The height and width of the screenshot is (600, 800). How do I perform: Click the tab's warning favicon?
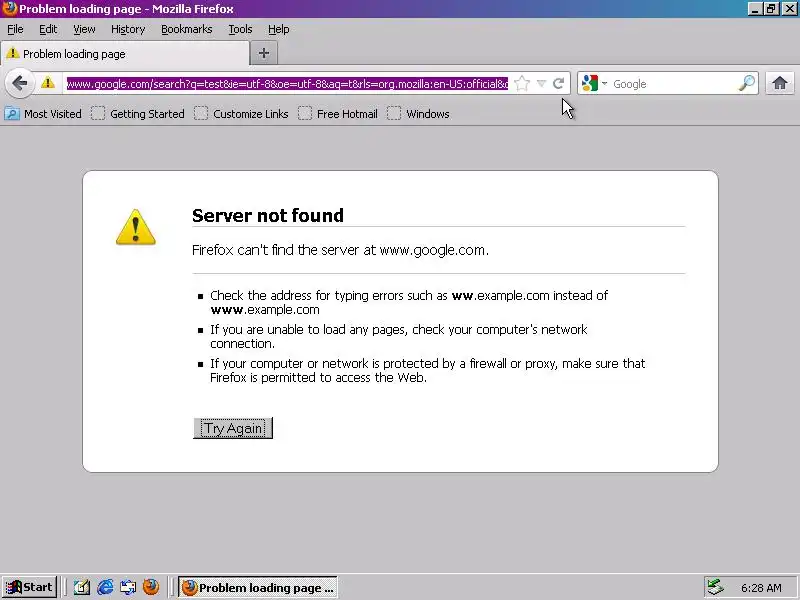[13, 53]
